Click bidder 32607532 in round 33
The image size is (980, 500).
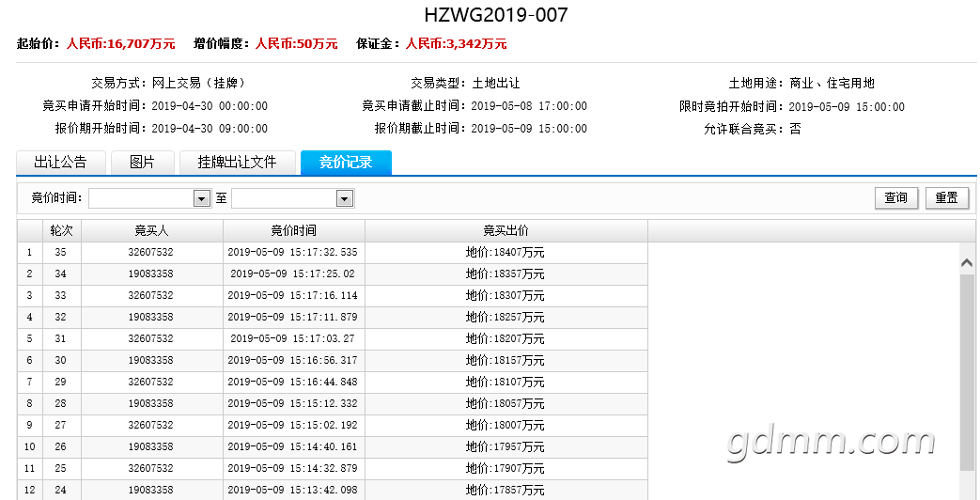150,296
